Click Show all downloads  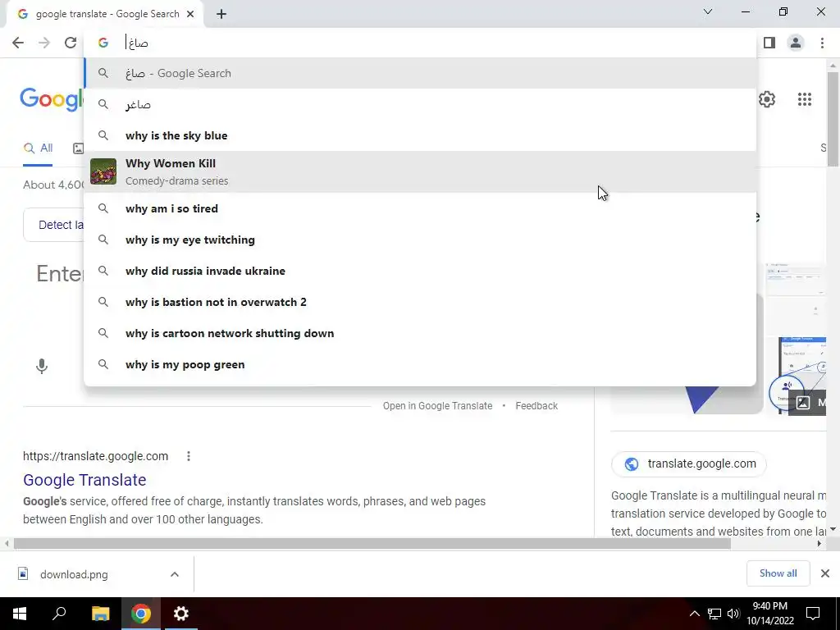click(x=778, y=573)
